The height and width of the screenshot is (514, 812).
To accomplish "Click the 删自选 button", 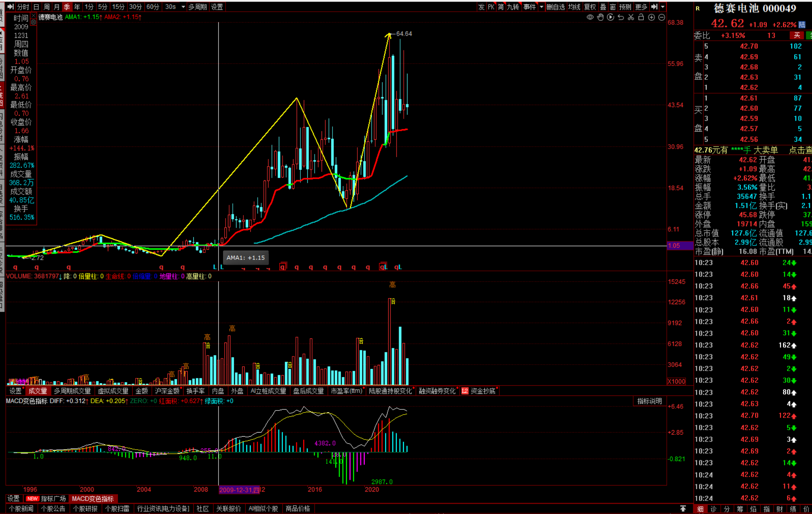I will (555, 7).
